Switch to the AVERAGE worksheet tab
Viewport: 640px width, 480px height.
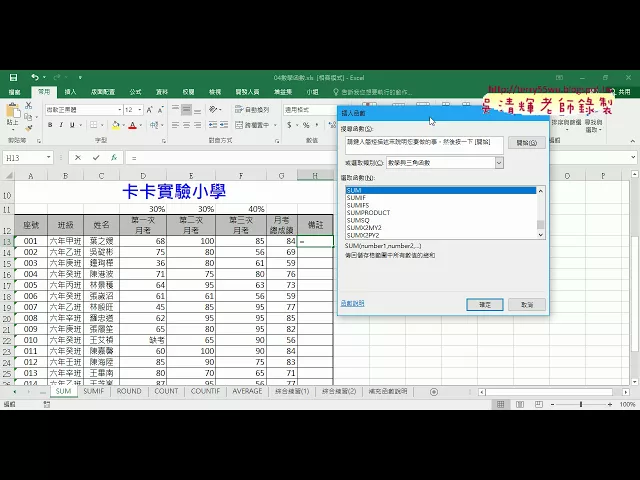(x=247, y=391)
